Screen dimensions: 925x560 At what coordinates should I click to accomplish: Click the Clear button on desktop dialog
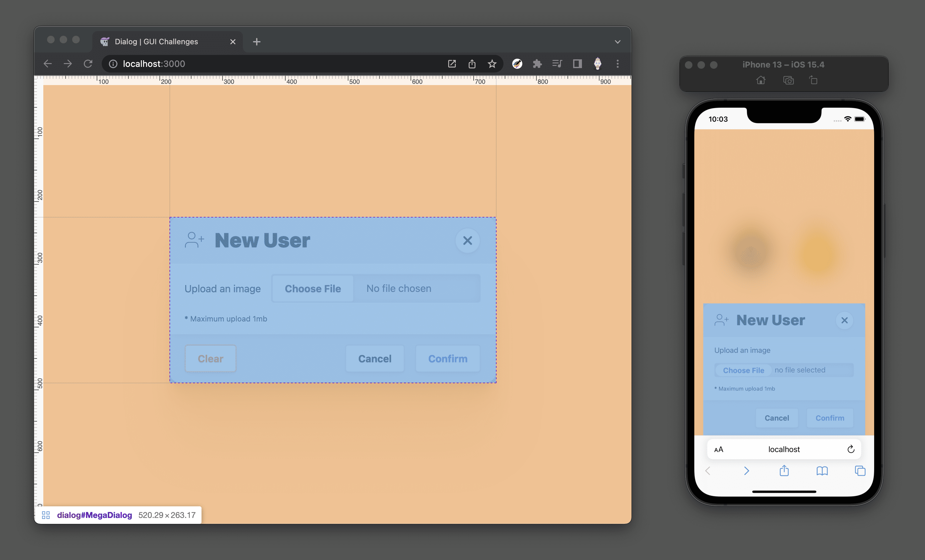click(210, 358)
